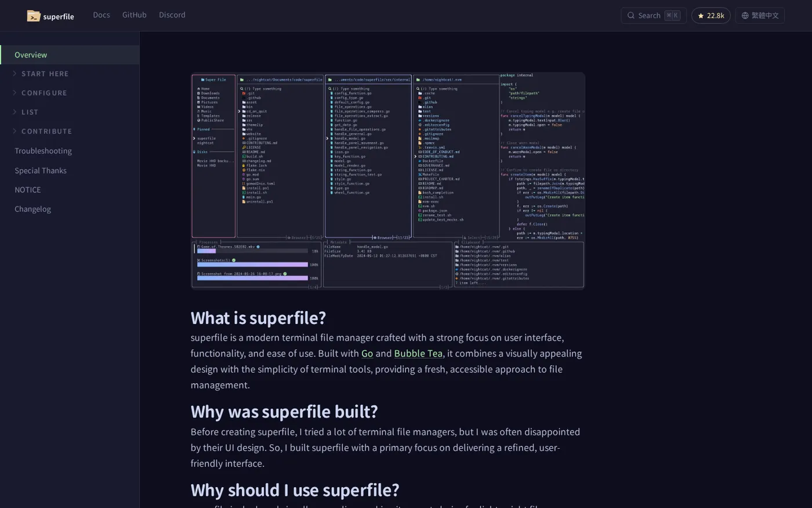Expand the CONTRIBUTE section chevron
Screen dimensions: 812x508
coord(14,131)
